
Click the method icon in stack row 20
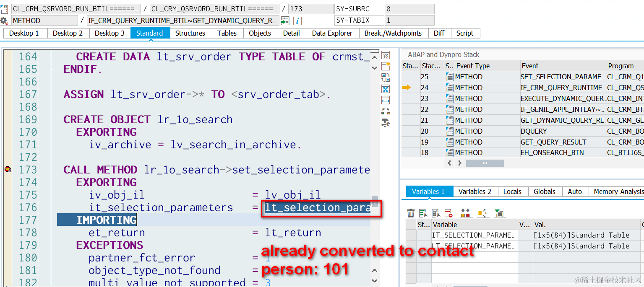click(x=449, y=131)
